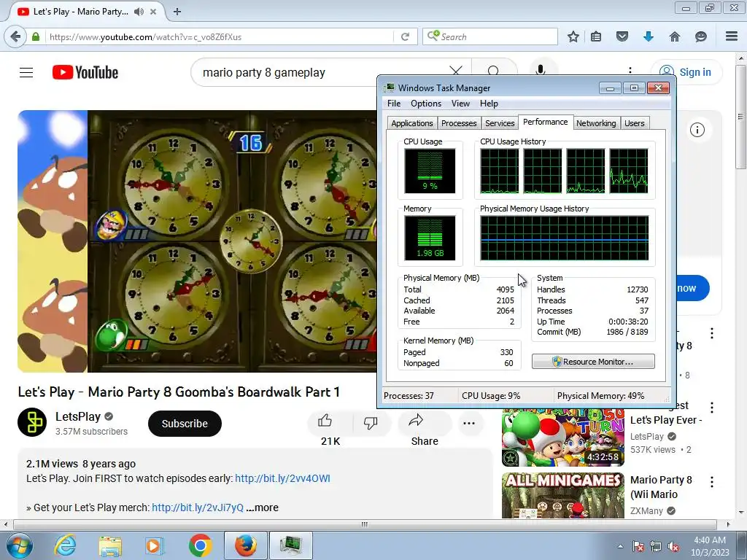This screenshot has width=747, height=560.
Task: Open the Task Manager View menu
Action: click(461, 104)
